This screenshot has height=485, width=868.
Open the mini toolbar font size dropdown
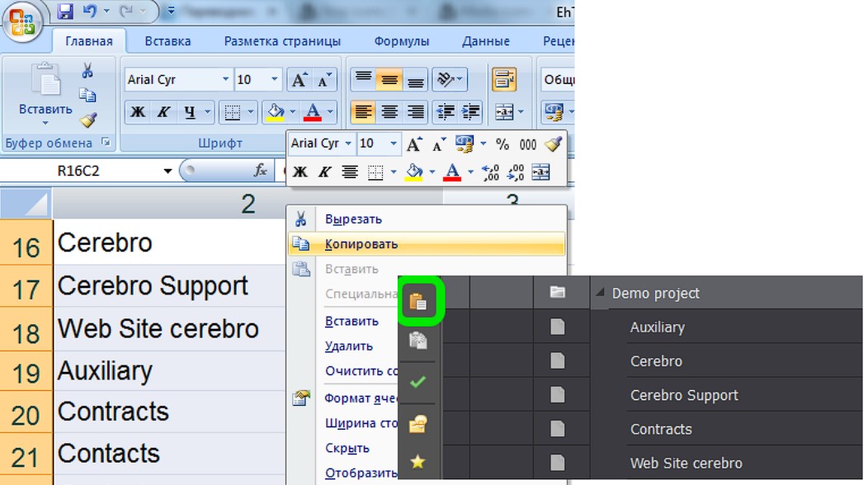[393, 144]
